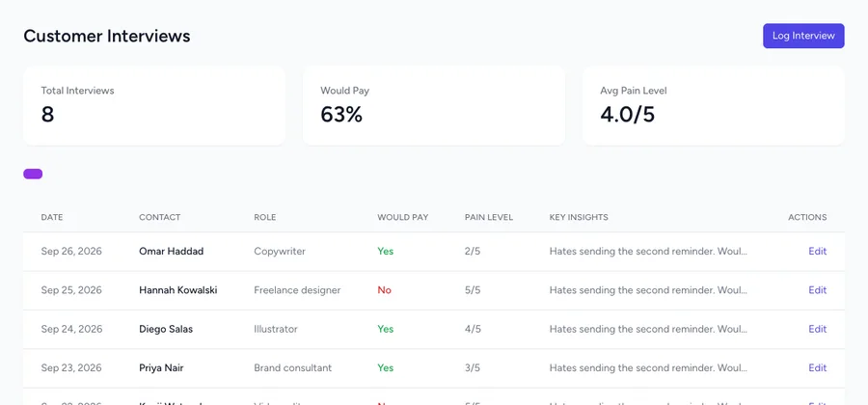
Task: Open Edit for Diego Salas row
Action: pos(817,329)
